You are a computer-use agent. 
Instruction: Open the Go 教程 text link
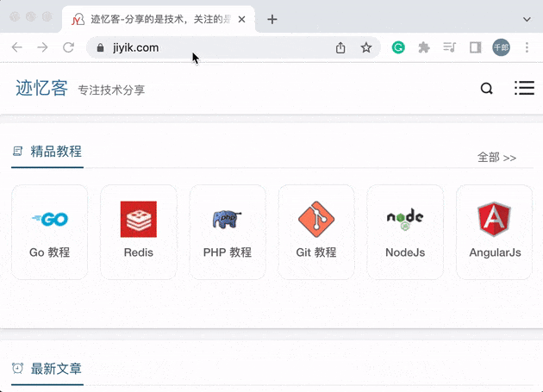tap(49, 252)
